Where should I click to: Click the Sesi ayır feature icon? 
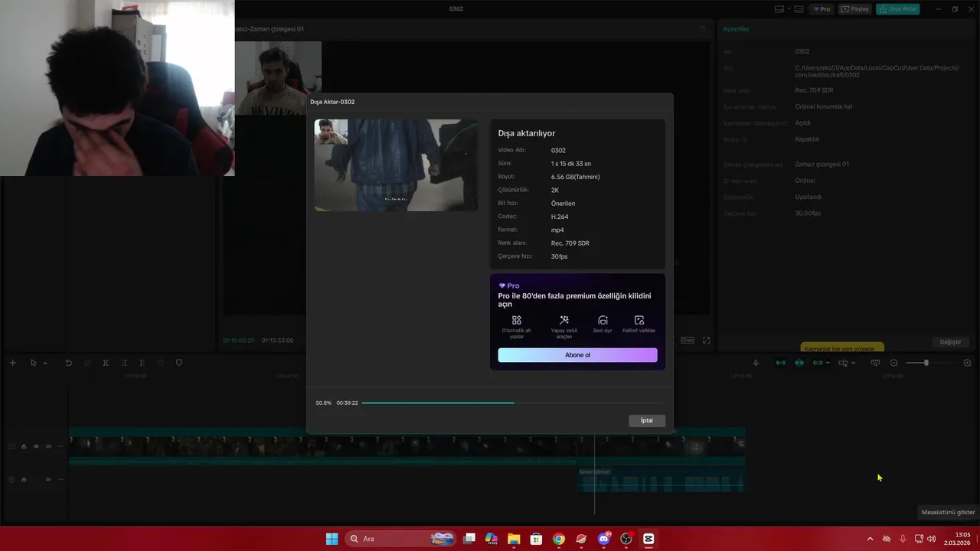point(603,321)
